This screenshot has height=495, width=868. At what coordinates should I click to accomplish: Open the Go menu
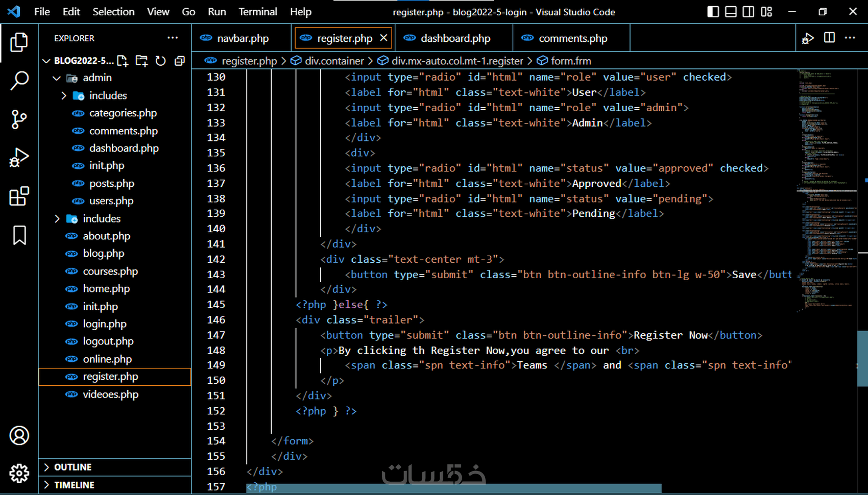click(188, 12)
